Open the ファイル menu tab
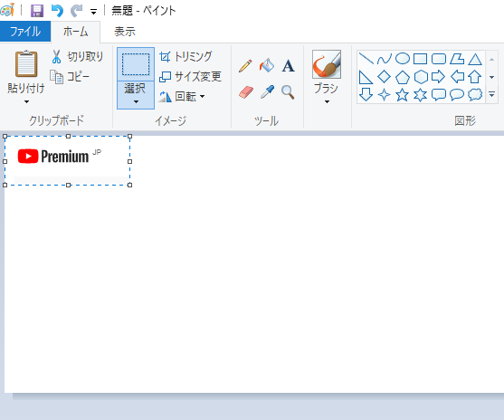The width and height of the screenshot is (504, 420). [x=25, y=32]
